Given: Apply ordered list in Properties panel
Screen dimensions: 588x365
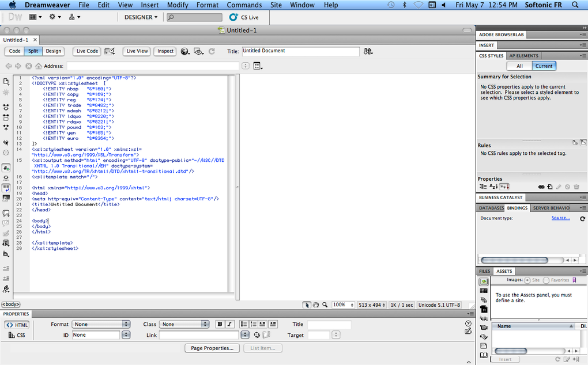Looking at the screenshot, I should click(x=253, y=324).
